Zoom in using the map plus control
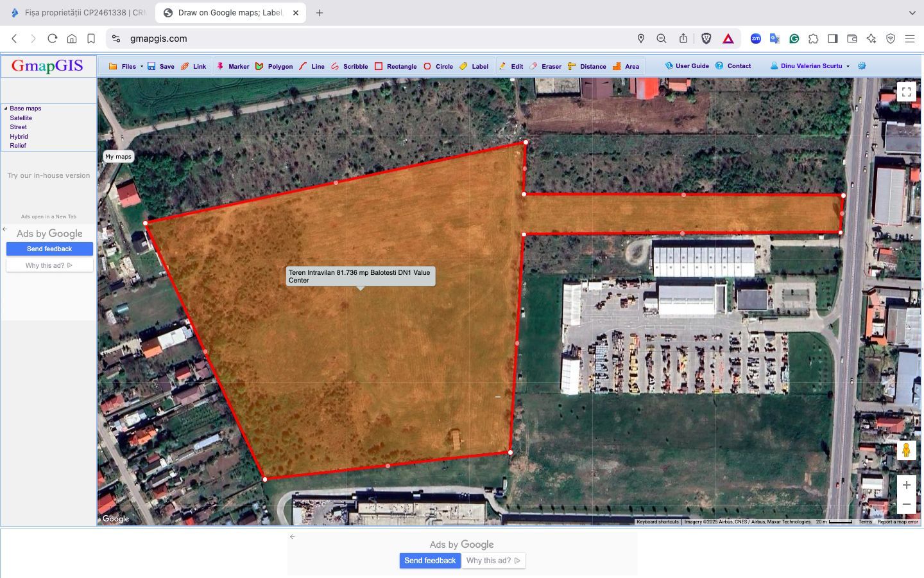This screenshot has width=924, height=578. click(x=907, y=485)
